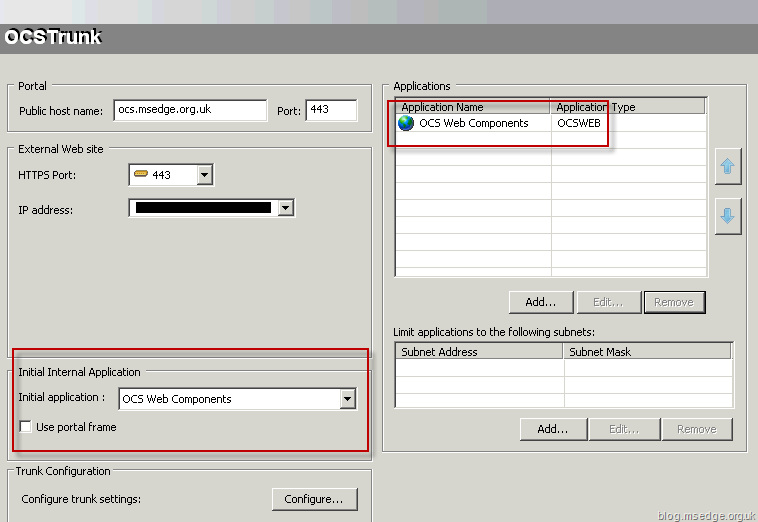Screen dimensions: 758x522
Task: Click Remove under the subnets list
Action: 697,429
